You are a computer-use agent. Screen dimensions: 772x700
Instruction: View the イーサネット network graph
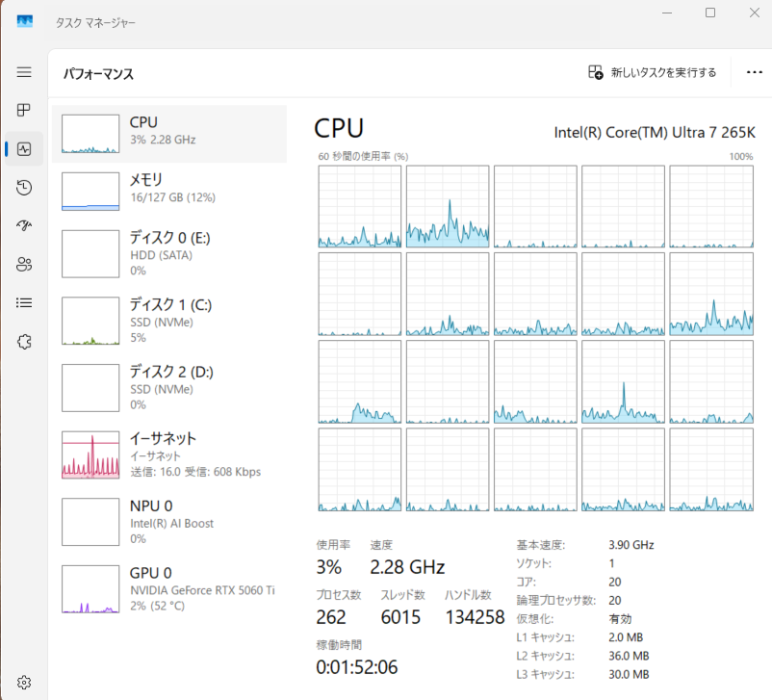169,454
